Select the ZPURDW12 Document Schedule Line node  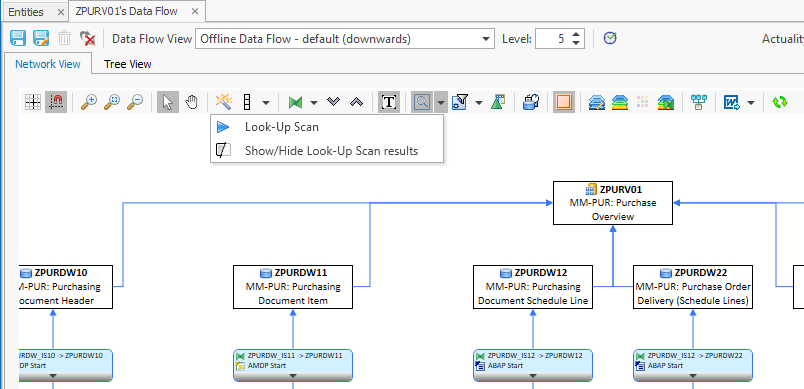click(533, 286)
